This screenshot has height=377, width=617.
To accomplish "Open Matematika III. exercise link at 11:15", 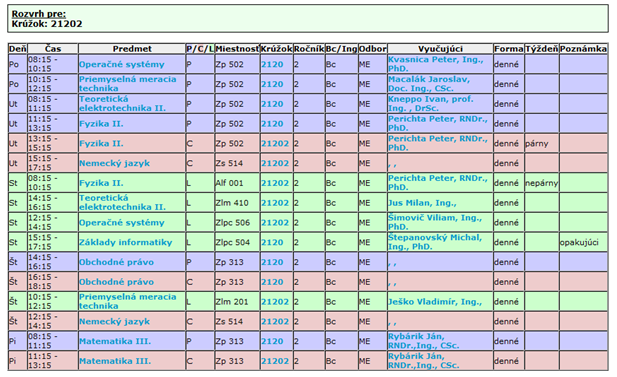I will pyautogui.click(x=115, y=361).
